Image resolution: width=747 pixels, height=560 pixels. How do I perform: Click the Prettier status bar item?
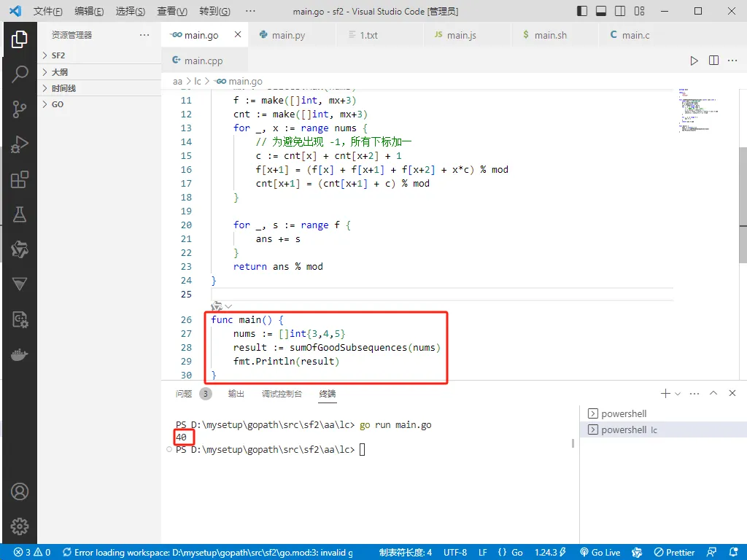pos(674,553)
